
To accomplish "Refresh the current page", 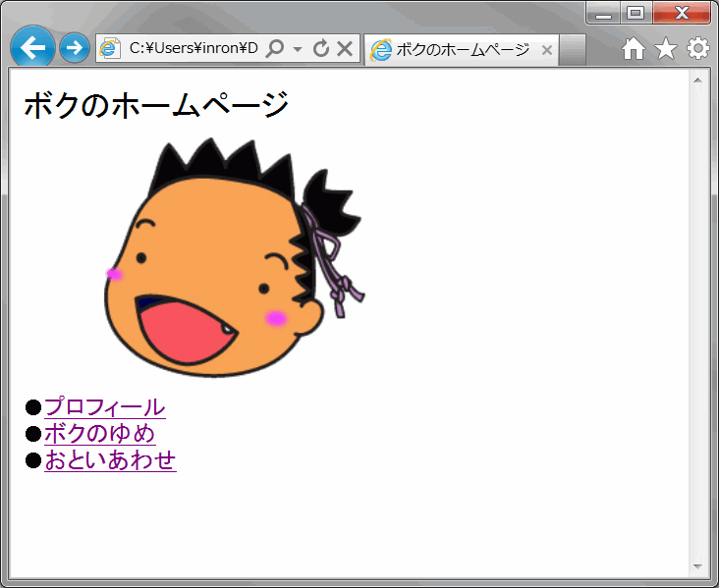I will point(320,49).
